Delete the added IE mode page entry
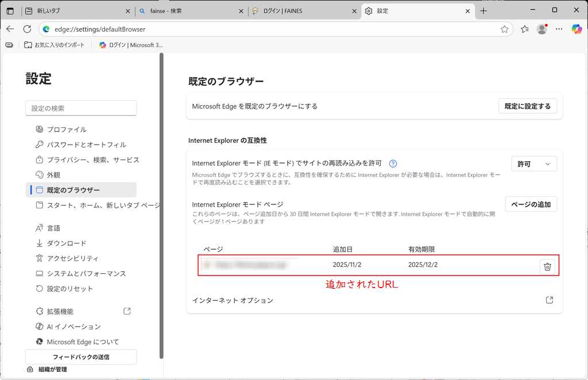 tap(547, 266)
